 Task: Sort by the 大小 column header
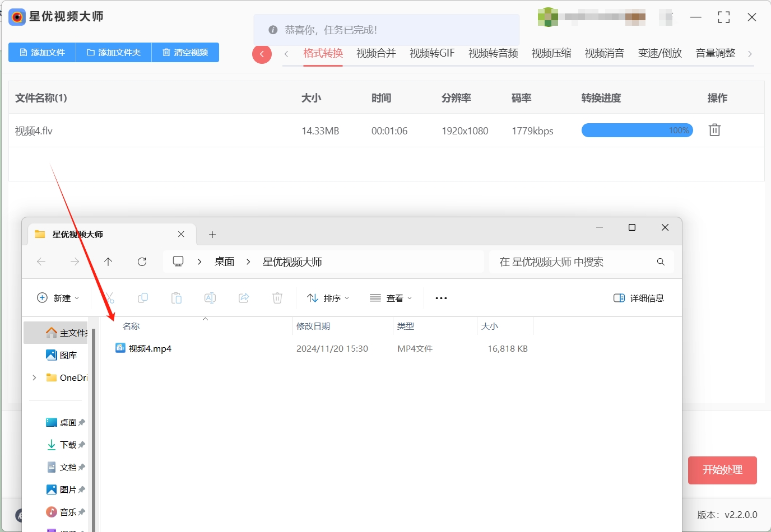click(490, 326)
